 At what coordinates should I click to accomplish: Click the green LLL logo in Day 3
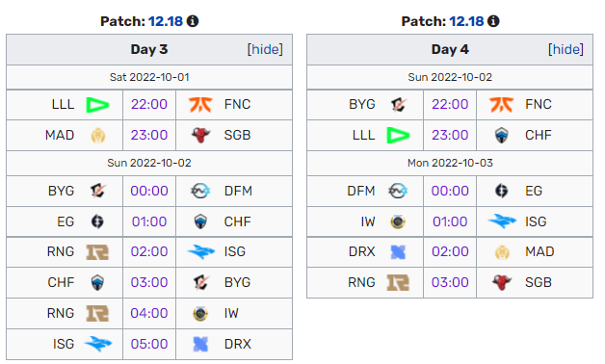click(97, 105)
